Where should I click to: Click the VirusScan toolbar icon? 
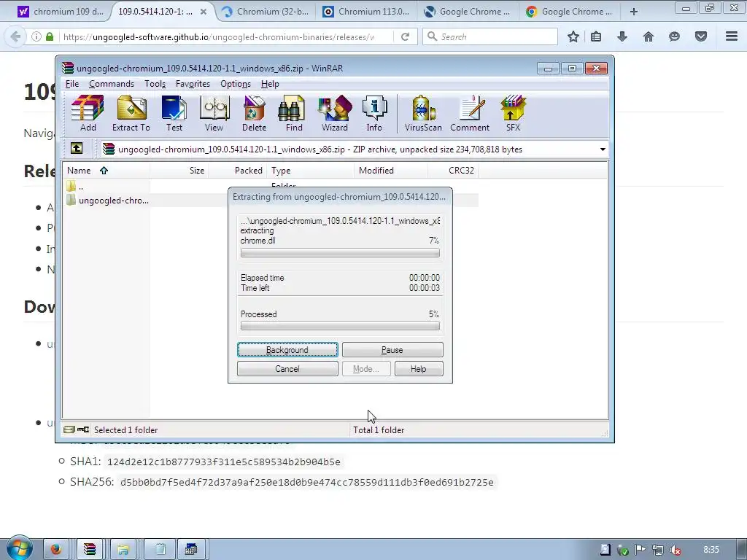click(423, 113)
